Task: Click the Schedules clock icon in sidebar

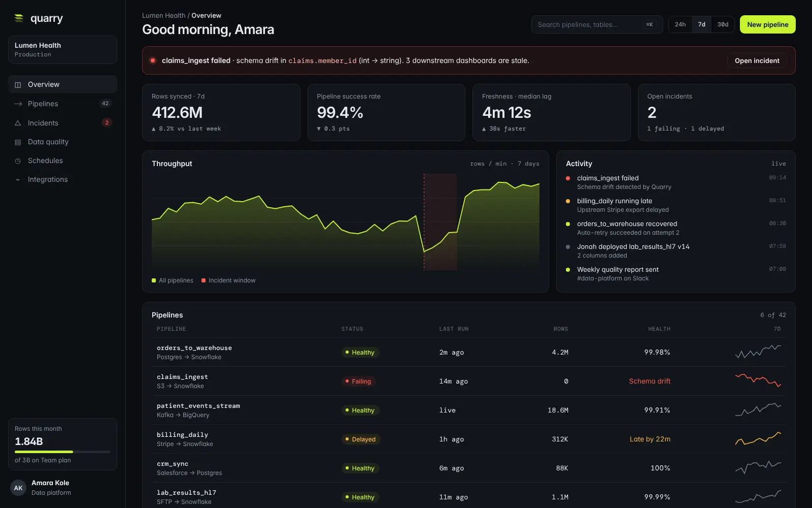Action: click(x=18, y=161)
